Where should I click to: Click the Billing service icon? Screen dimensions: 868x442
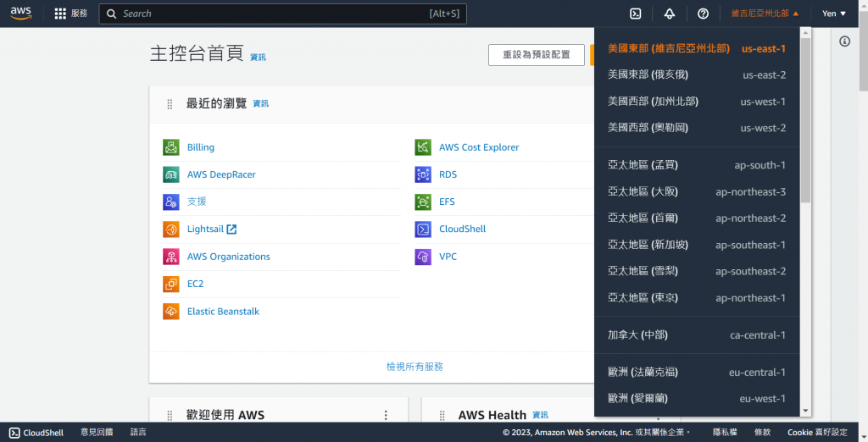click(171, 147)
